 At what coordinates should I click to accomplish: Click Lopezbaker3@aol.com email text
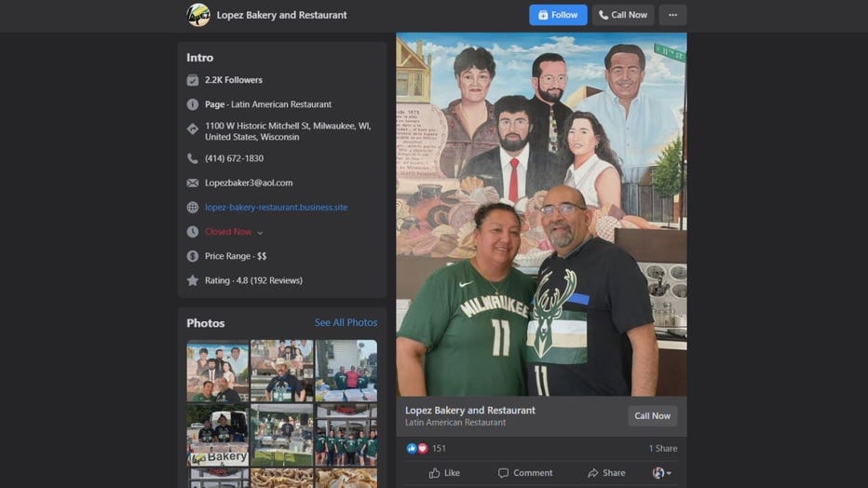[249, 183]
